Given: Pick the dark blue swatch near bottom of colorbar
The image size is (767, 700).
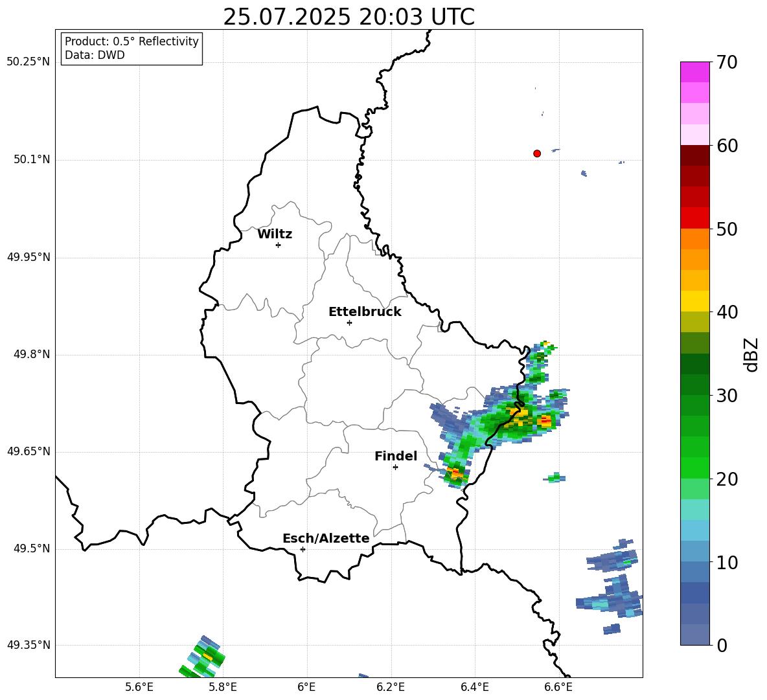Looking at the screenshot, I should pos(694,593).
